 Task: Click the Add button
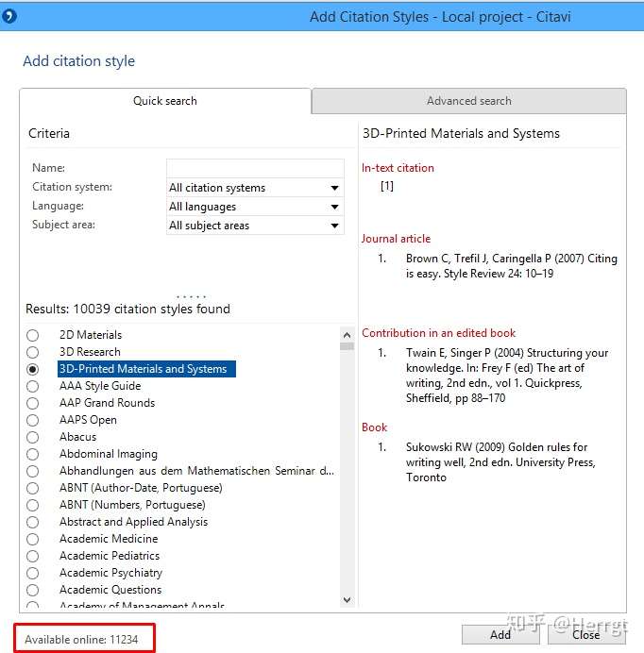pyautogui.click(x=500, y=635)
